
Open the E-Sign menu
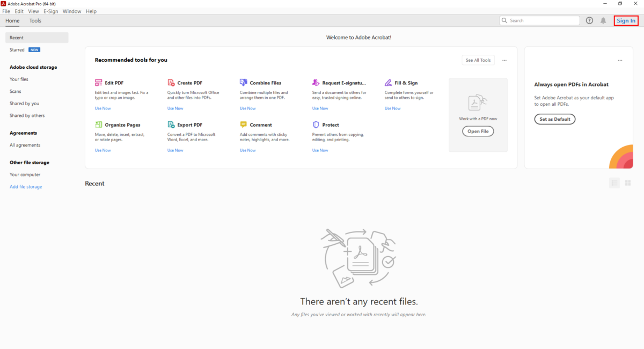[x=50, y=11]
